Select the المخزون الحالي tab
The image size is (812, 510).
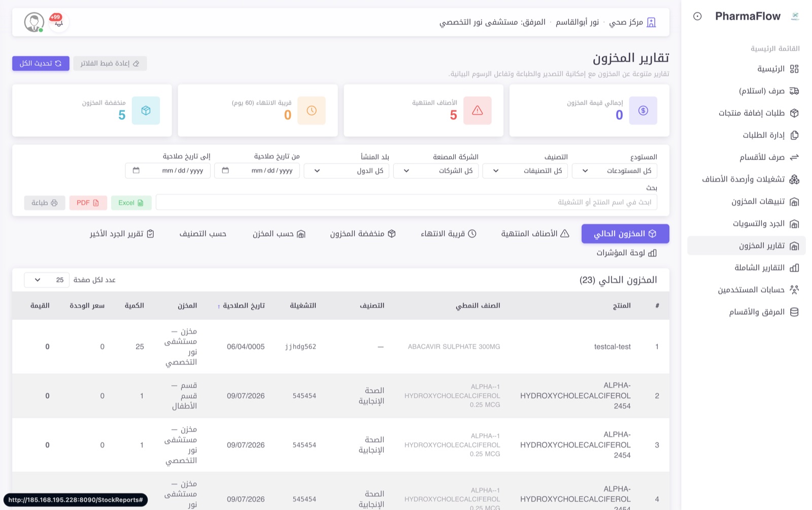(x=625, y=234)
